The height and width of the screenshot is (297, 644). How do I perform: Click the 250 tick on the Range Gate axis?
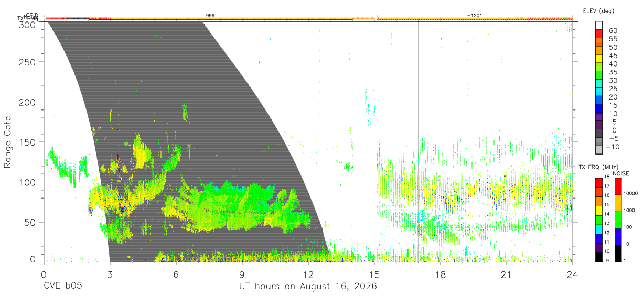28,62
